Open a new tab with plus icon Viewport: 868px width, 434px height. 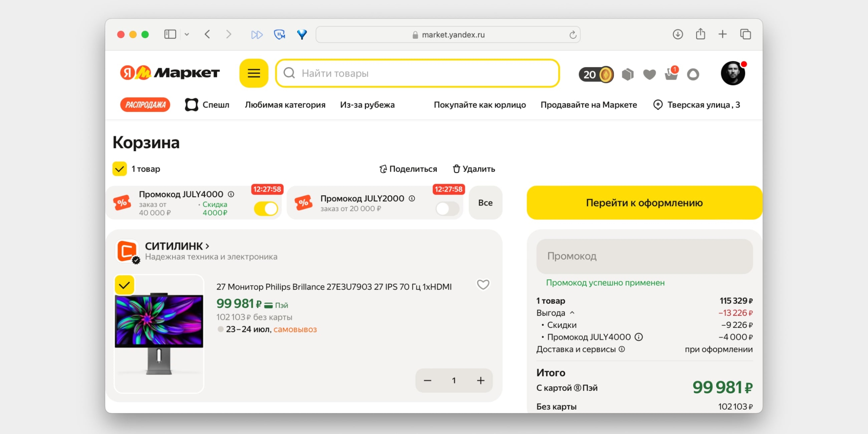point(723,34)
